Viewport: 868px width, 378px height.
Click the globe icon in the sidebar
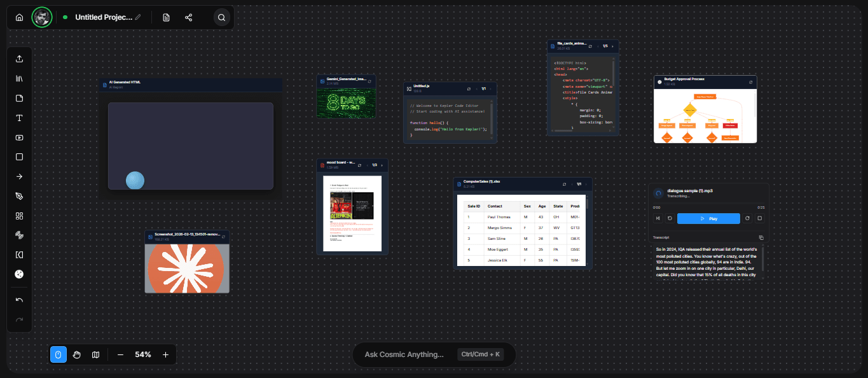point(19,274)
